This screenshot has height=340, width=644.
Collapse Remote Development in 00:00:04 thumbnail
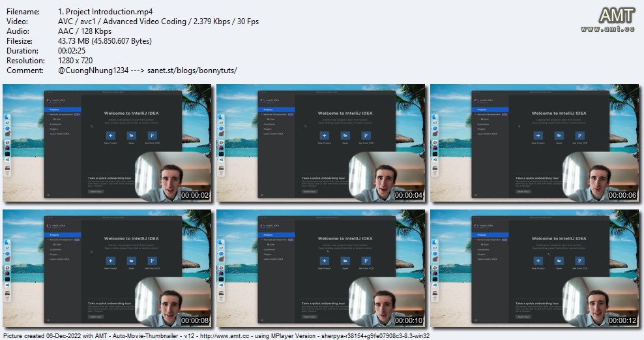tap(261, 114)
